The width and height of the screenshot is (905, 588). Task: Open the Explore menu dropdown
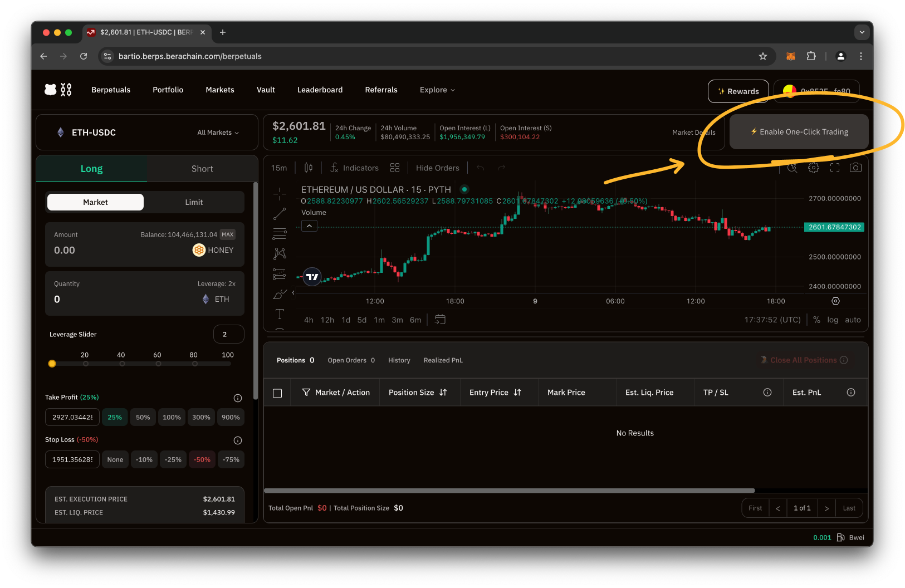point(437,90)
